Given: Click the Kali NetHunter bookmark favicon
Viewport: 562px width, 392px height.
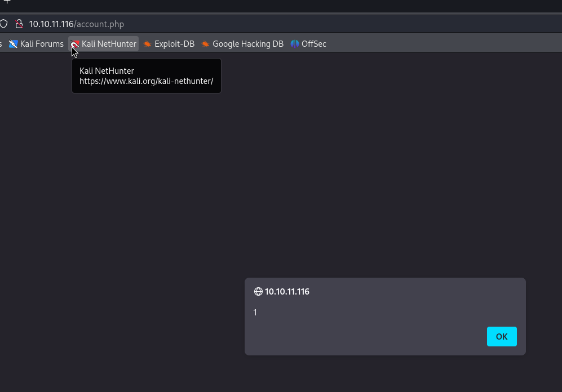Looking at the screenshot, I should (75, 44).
